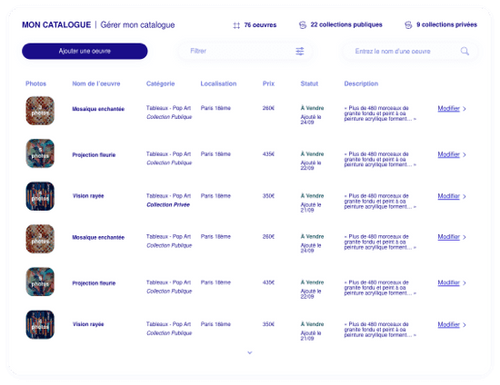Click the Catégorie column header

pos(160,84)
